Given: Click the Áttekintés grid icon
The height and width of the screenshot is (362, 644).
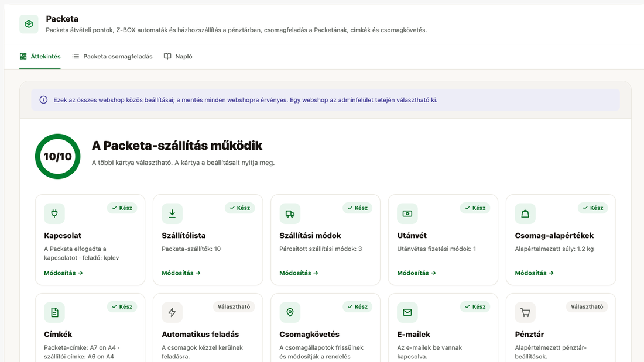Looking at the screenshot, I should tap(23, 56).
